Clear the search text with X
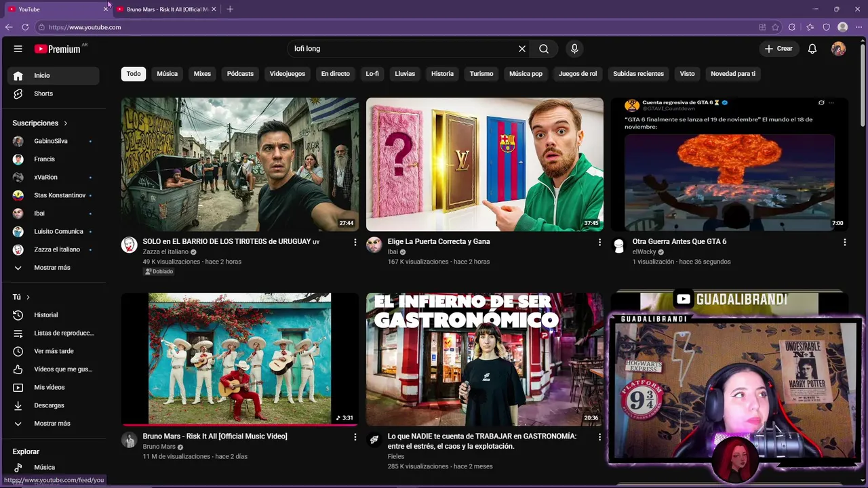This screenshot has width=868, height=488. pos(522,49)
